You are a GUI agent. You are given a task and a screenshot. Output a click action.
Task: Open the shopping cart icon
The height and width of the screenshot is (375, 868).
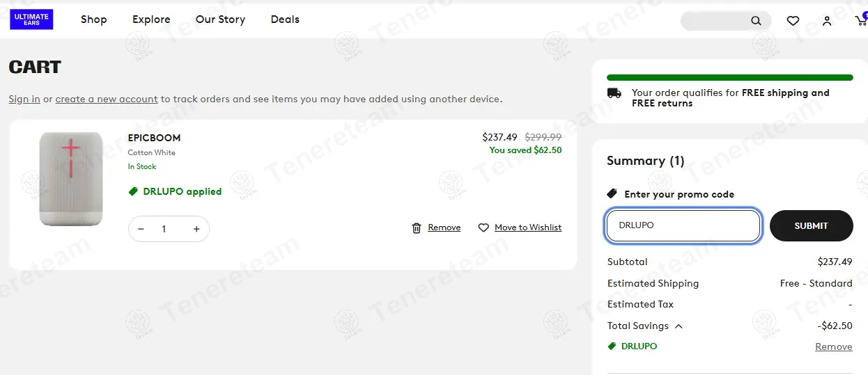click(x=861, y=21)
